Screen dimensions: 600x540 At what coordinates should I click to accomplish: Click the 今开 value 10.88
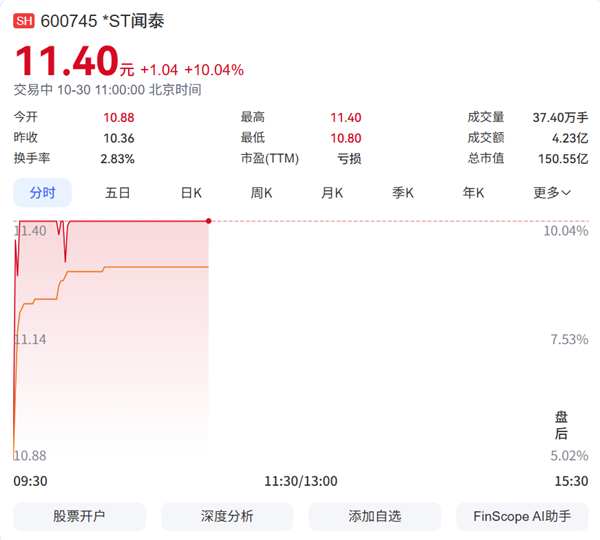coord(119,117)
